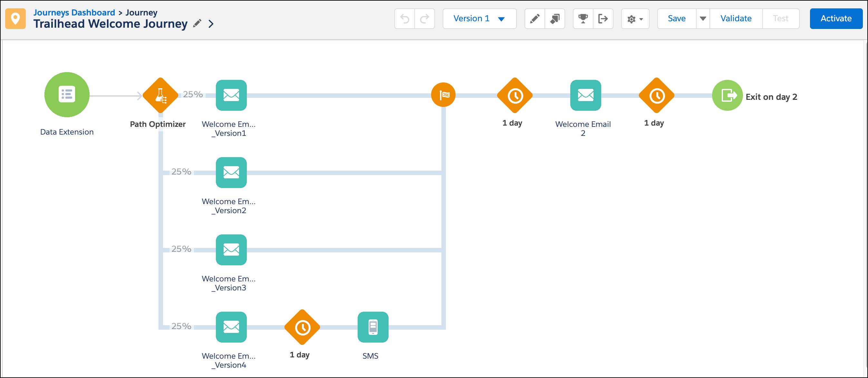Select the 1 day wait before SMS
Screen dimensions: 868x378
click(302, 327)
